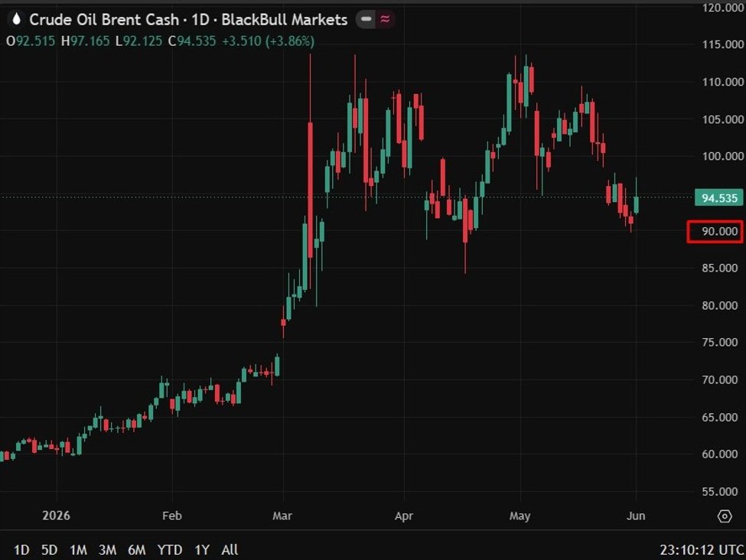The width and height of the screenshot is (746, 560).
Task: Click the L92.125 low value
Action: click(139, 41)
